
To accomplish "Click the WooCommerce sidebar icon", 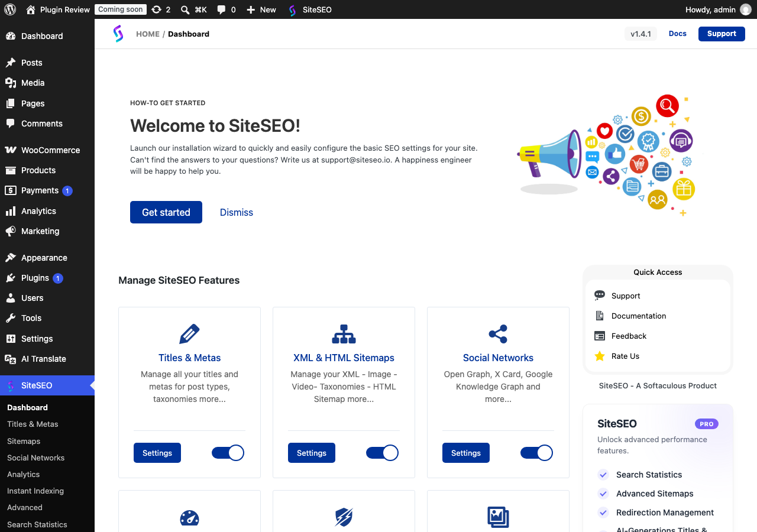I will [11, 150].
